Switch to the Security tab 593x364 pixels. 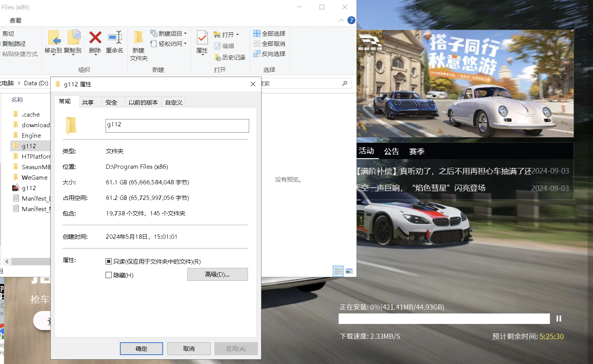(111, 102)
